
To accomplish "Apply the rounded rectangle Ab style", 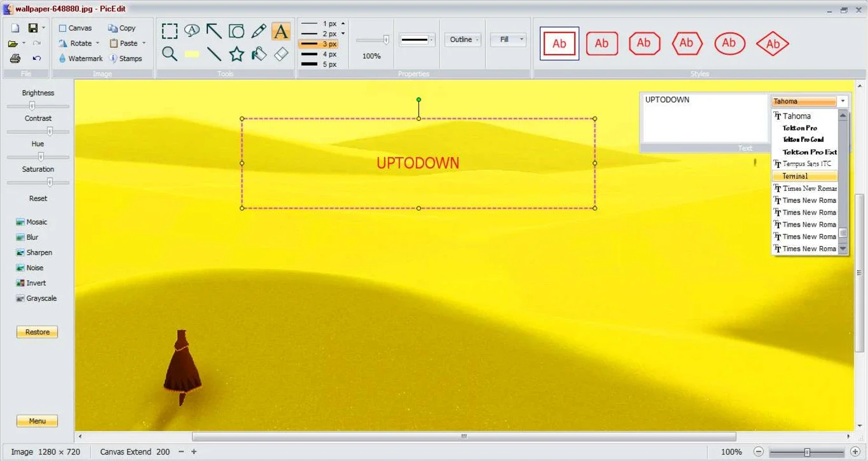I will pos(602,43).
